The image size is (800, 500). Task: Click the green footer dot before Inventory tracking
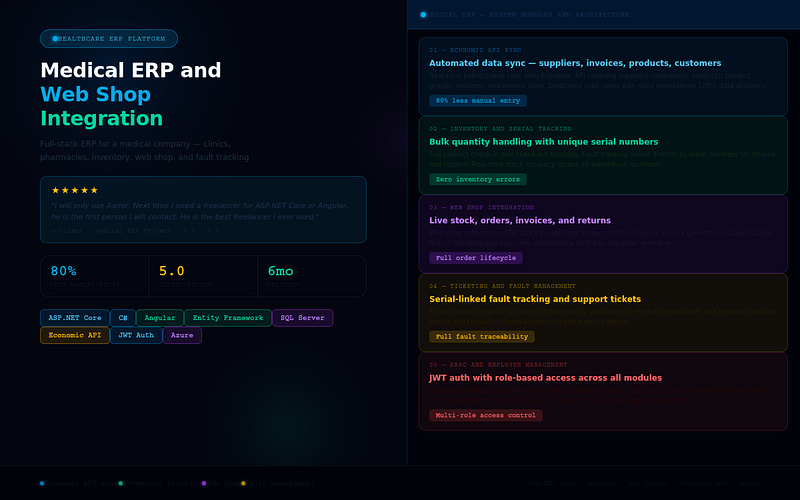tap(121, 483)
